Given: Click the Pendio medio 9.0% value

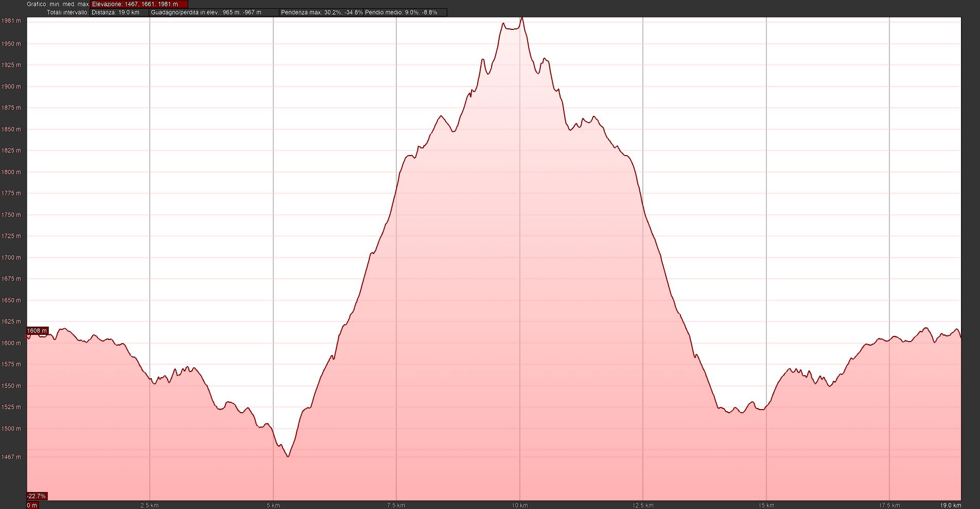Looking at the screenshot, I should pos(401,12).
